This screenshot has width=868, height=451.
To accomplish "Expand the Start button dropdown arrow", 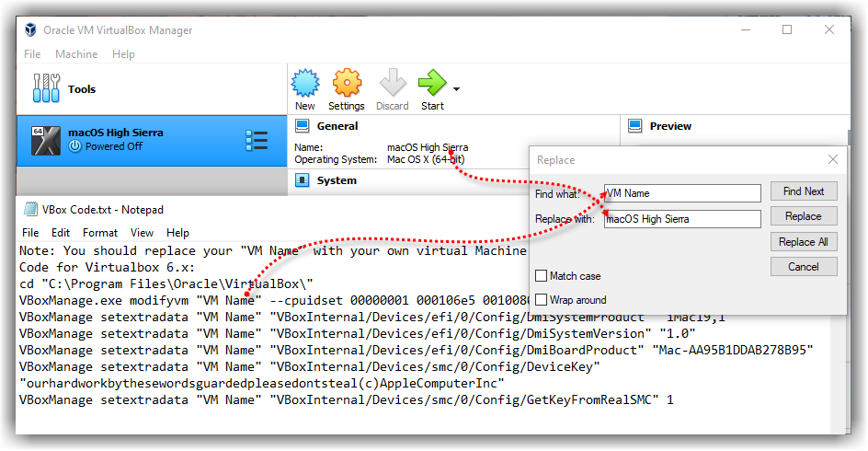I will pos(456,88).
